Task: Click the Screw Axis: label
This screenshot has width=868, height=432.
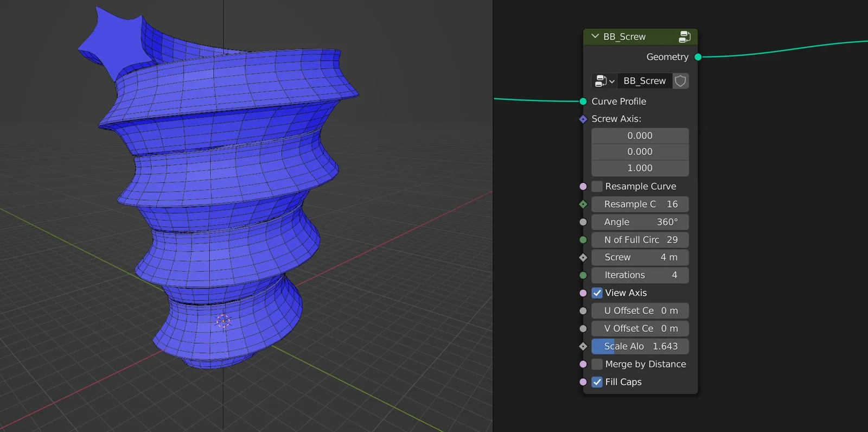Action: pos(616,119)
